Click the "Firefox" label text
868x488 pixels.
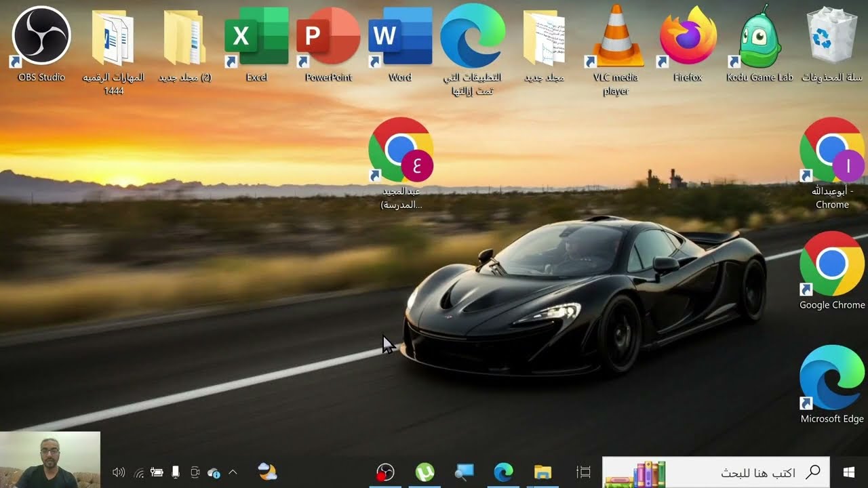(x=688, y=77)
